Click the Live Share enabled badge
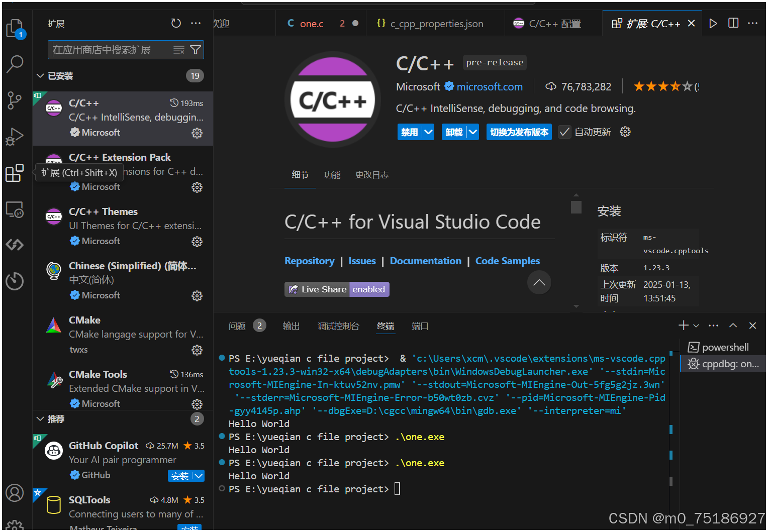This screenshot has height=532, width=768. pos(337,289)
